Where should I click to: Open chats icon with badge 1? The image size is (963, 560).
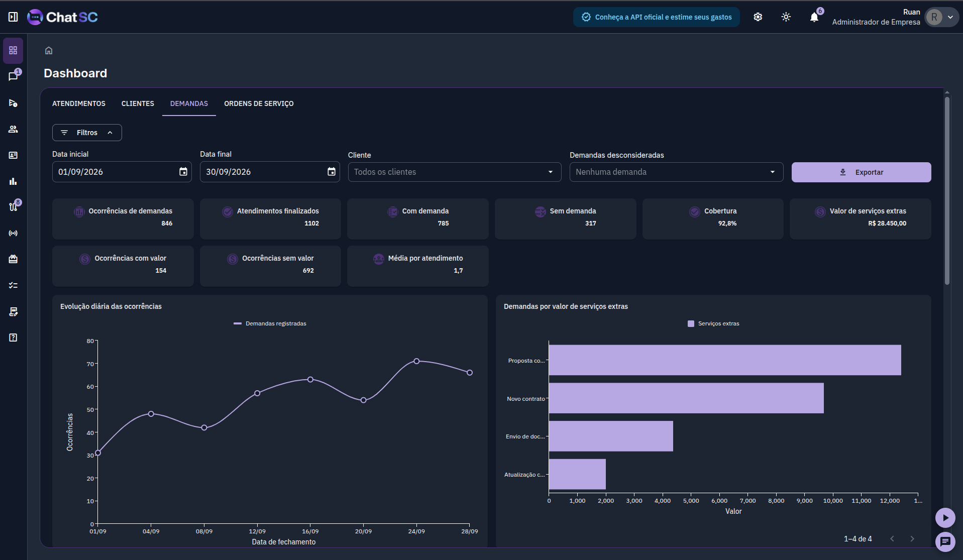pos(13,76)
